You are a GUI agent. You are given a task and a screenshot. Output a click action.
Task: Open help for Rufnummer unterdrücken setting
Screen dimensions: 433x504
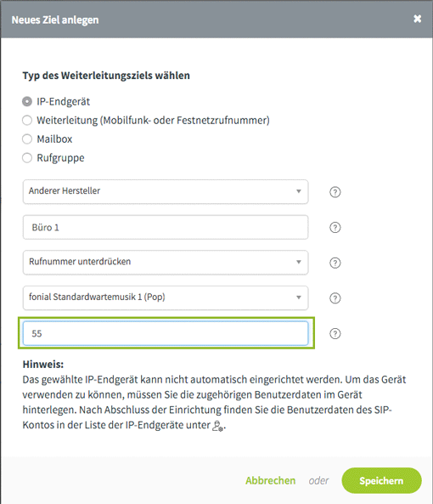[x=335, y=263]
